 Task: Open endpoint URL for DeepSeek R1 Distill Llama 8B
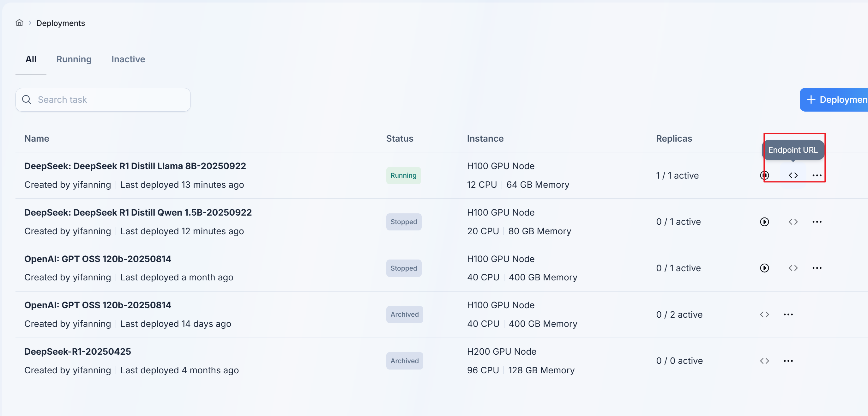pyautogui.click(x=793, y=175)
